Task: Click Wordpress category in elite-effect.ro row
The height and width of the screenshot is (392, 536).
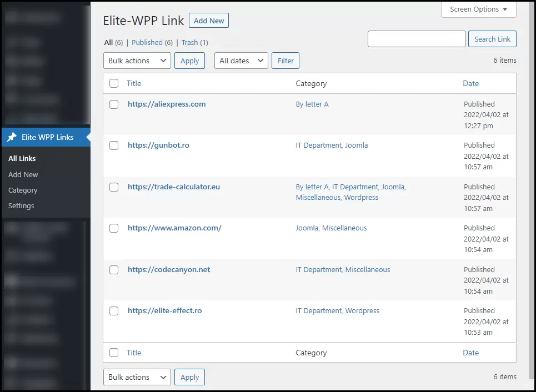Action: pos(362,311)
